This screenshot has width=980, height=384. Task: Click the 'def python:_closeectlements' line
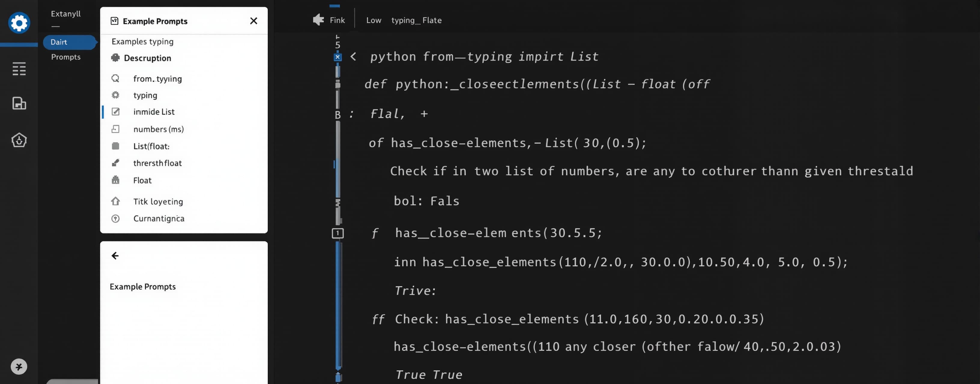pos(537,84)
